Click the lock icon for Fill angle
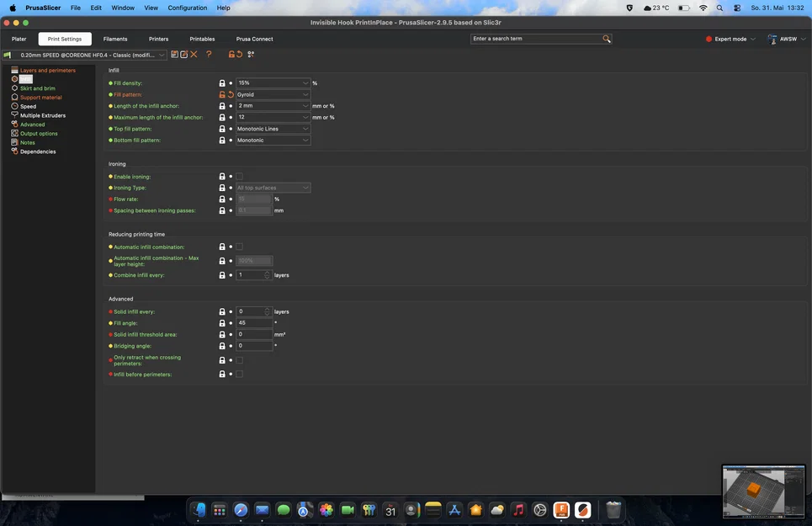This screenshot has height=526, width=812. coord(222,323)
